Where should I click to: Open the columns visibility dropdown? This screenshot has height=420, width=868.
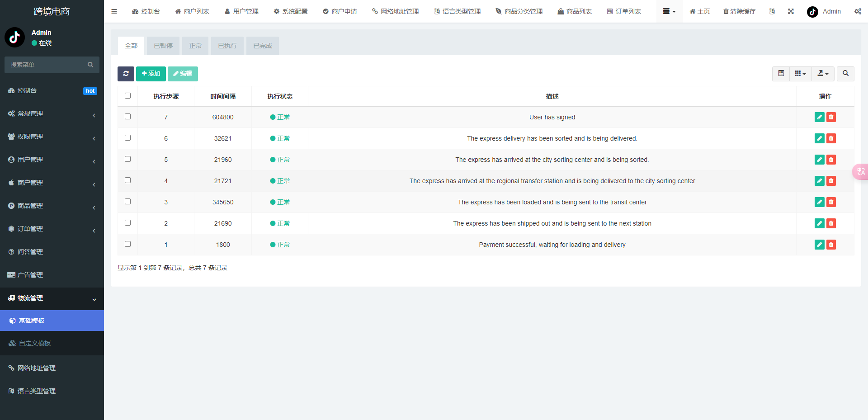(x=800, y=74)
